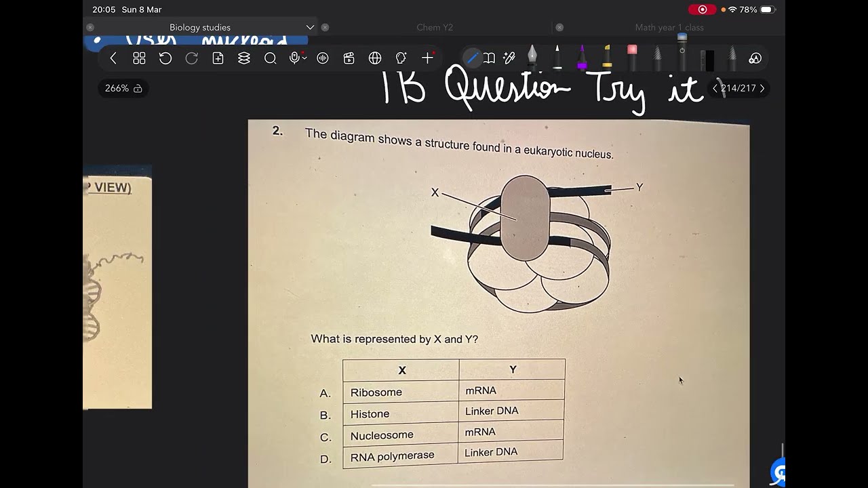This screenshot has height=488, width=868.
Task: Select the yellow highlighter tool
Action: pyautogui.click(x=608, y=58)
